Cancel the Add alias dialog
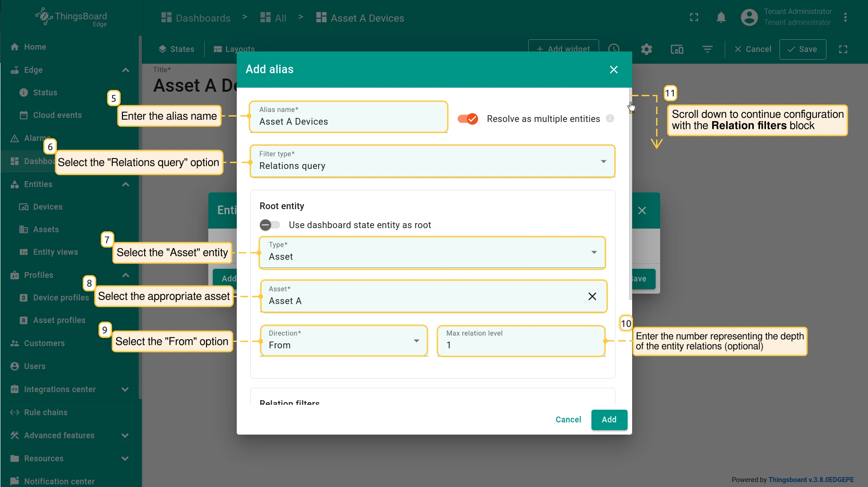 [568, 420]
